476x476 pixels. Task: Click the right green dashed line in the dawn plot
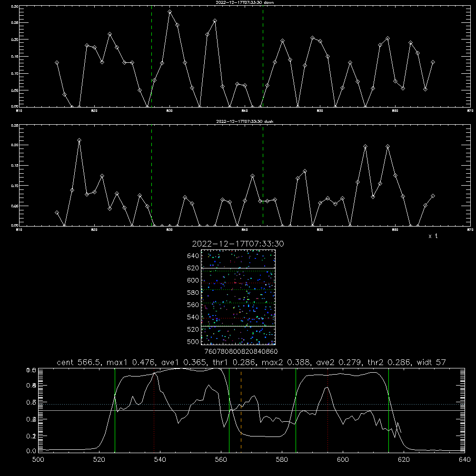tap(263, 56)
